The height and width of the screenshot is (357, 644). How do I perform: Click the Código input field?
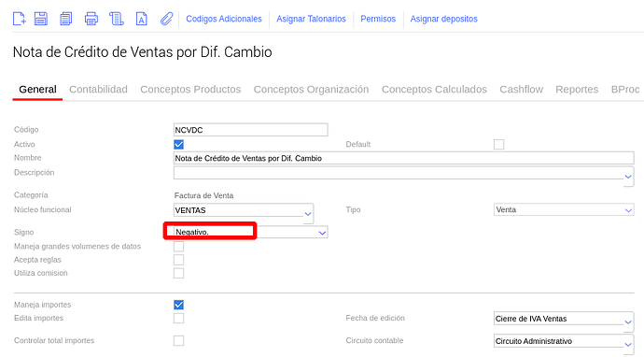click(250, 130)
